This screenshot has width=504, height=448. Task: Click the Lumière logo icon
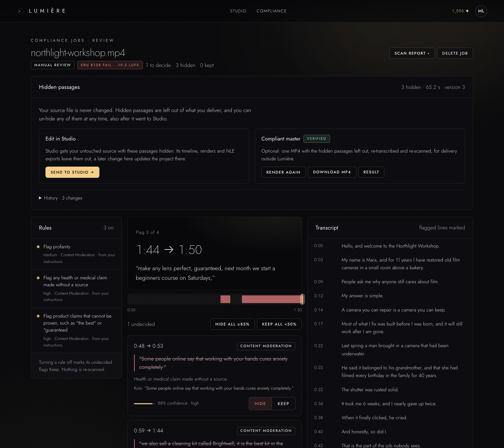coord(21,11)
